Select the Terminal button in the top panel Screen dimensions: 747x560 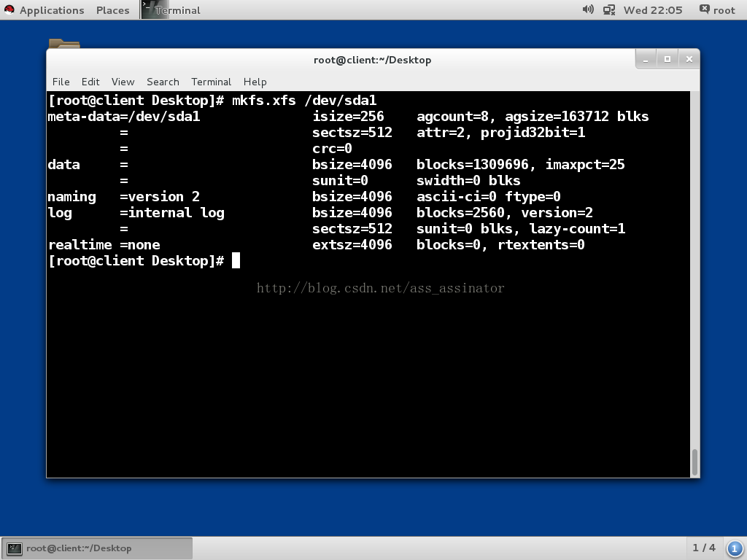click(171, 10)
